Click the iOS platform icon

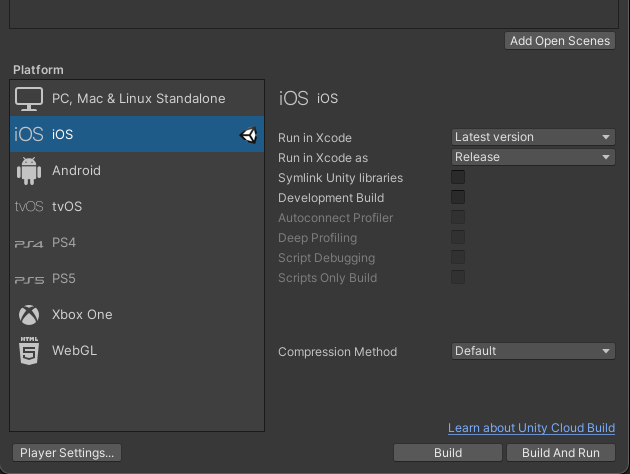(29, 135)
